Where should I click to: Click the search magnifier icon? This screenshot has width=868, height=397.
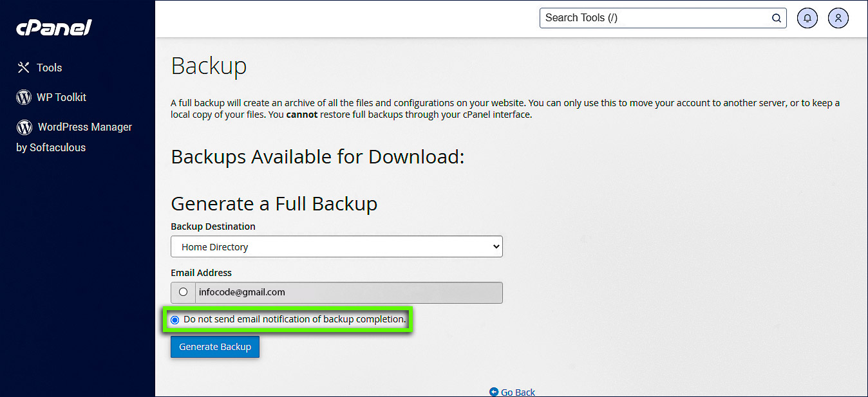[777, 18]
